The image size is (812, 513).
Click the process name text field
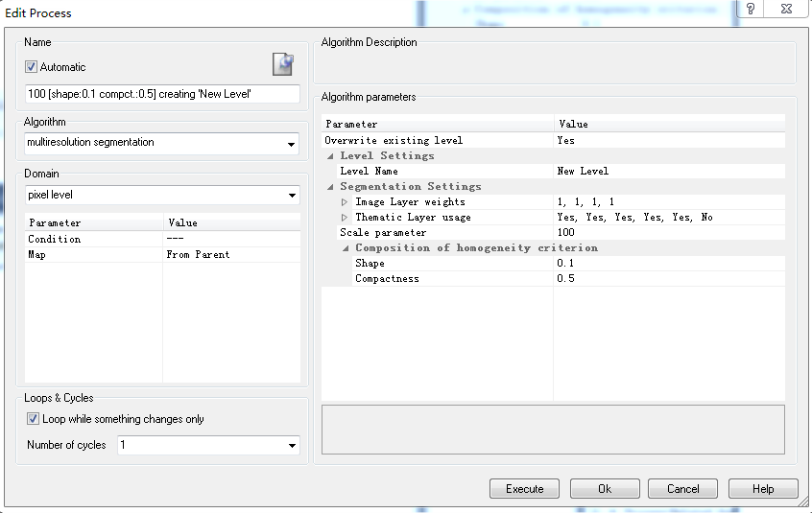162,94
